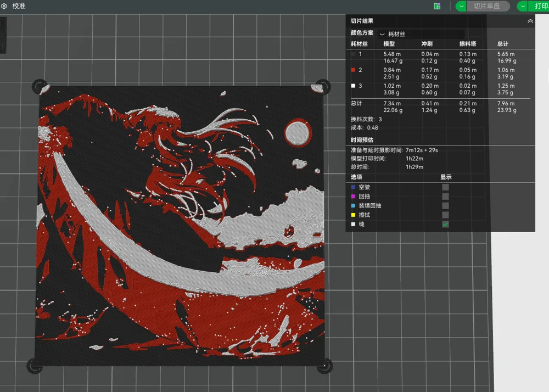Click the 16.99 g total for filament 1
Viewport: 549px width, 392px height.
507,61
